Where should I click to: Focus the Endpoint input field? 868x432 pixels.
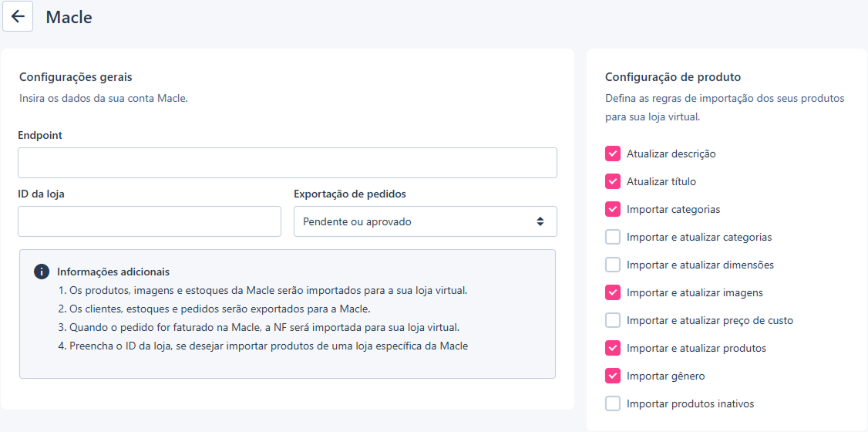[x=288, y=163]
